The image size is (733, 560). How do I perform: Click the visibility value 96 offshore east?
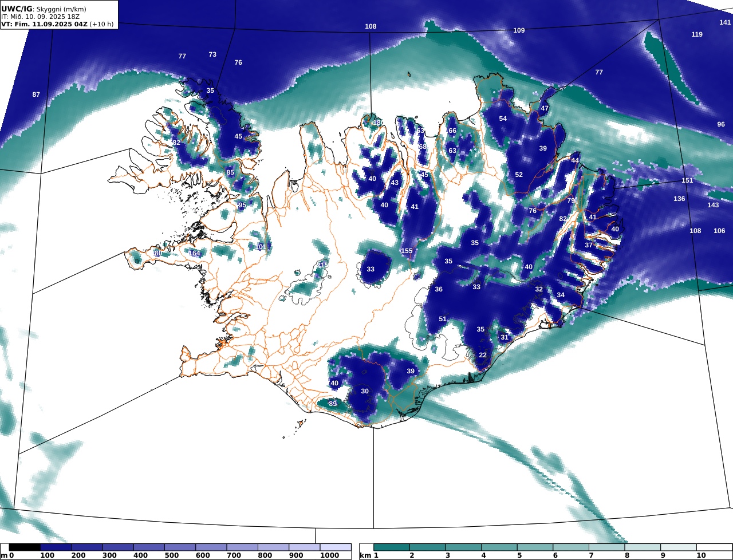tap(721, 124)
